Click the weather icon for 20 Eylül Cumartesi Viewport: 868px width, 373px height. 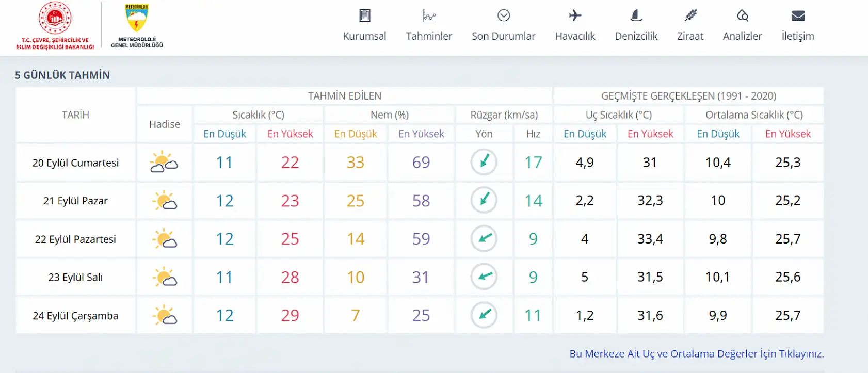[164, 162]
